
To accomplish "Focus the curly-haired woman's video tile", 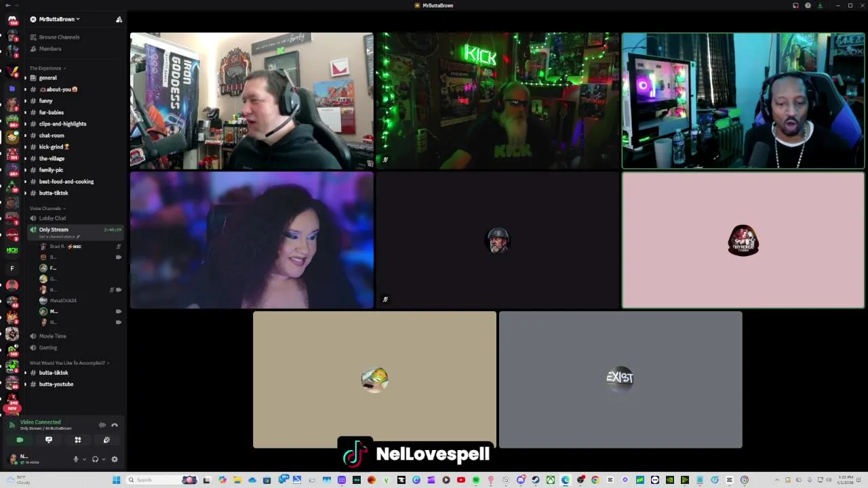I will [252, 240].
